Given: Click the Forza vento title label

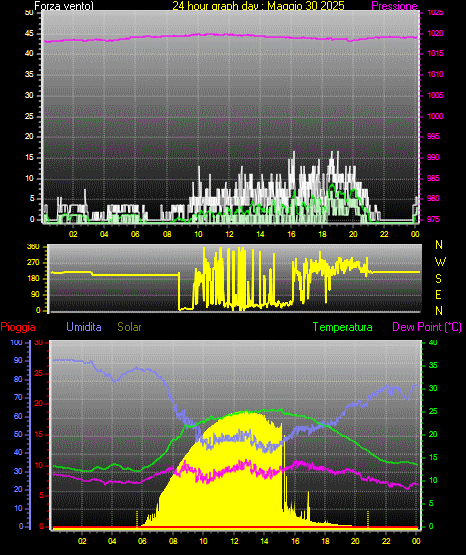Looking at the screenshot, I should 64,6.
